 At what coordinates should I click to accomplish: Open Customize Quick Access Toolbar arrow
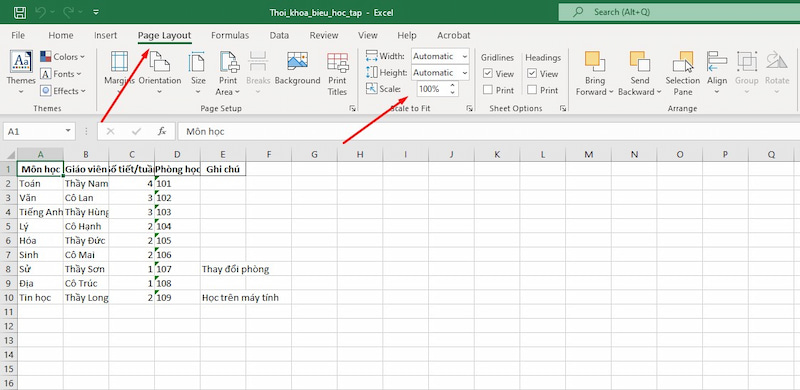[x=97, y=12]
